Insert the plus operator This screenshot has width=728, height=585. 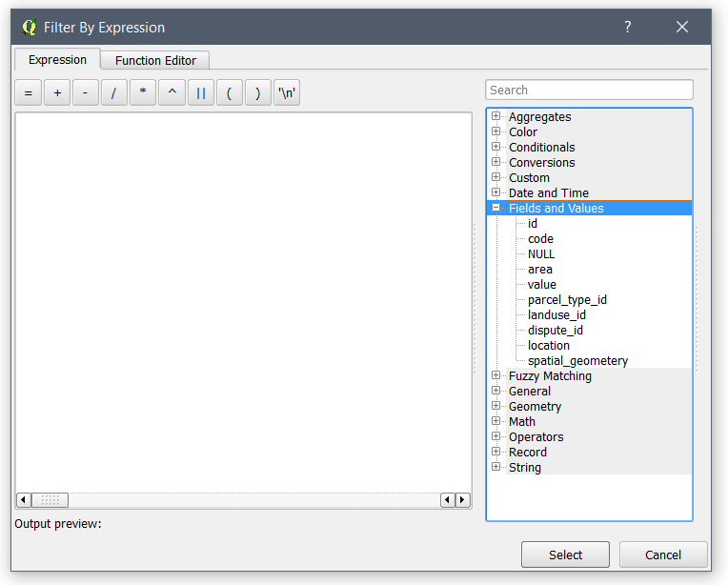pyautogui.click(x=57, y=93)
